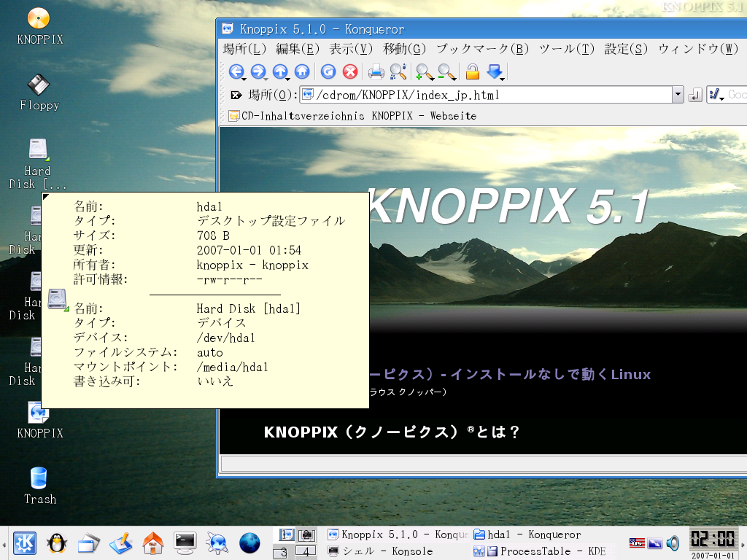The width and height of the screenshot is (747, 560).
Task: Click the Forward arrow in Konqueror toolbar
Action: (258, 72)
